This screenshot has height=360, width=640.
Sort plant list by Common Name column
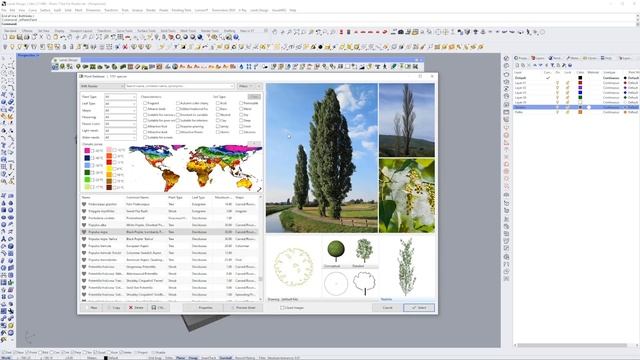[x=137, y=198]
